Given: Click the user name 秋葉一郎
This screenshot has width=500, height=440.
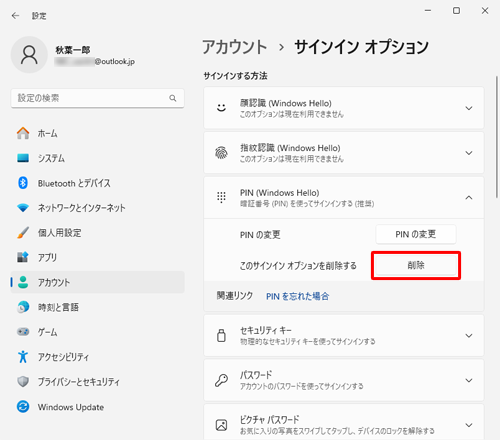Looking at the screenshot, I should click(x=73, y=50).
